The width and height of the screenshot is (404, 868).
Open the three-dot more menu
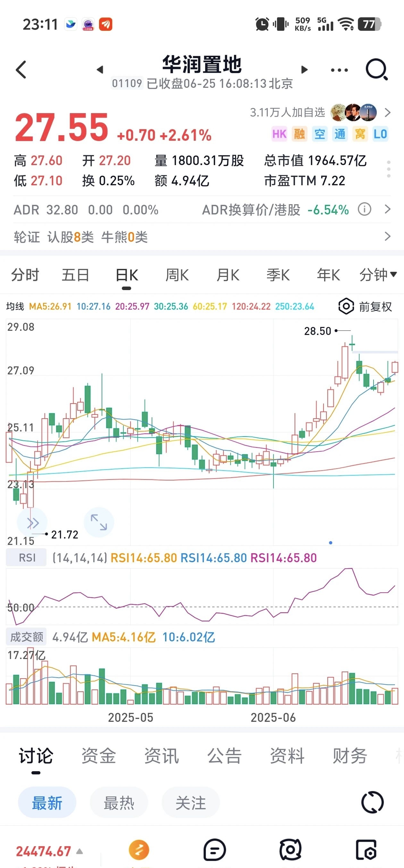coord(339,70)
